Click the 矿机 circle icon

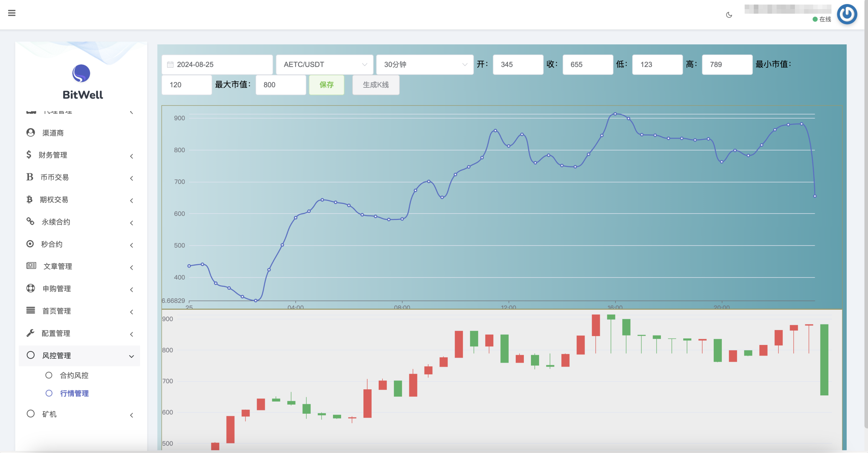(31, 414)
